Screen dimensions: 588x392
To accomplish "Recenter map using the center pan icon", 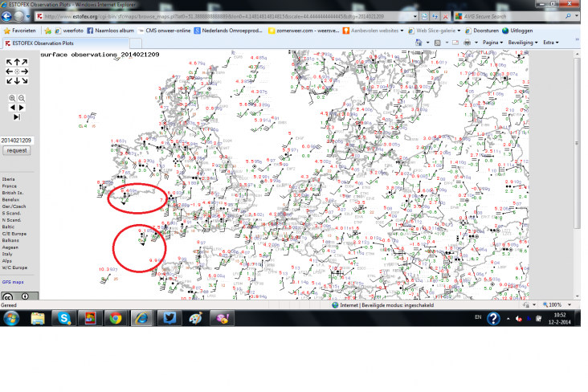I will pyautogui.click(x=16, y=71).
